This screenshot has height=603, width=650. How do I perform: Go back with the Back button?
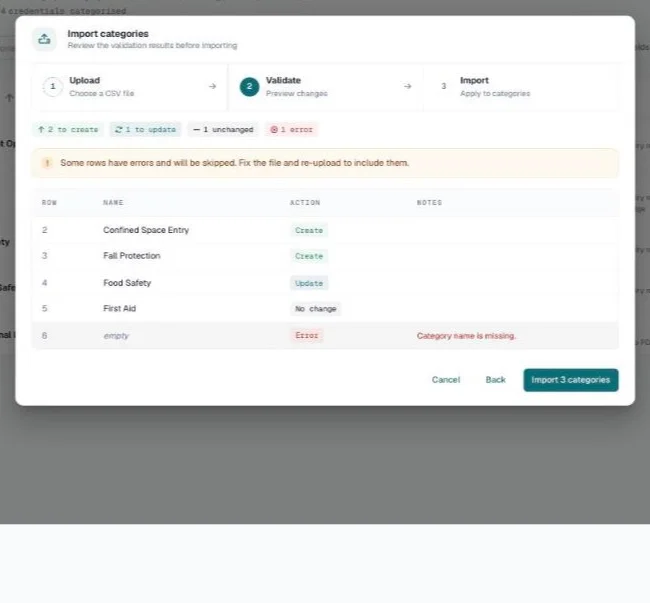pyautogui.click(x=495, y=380)
